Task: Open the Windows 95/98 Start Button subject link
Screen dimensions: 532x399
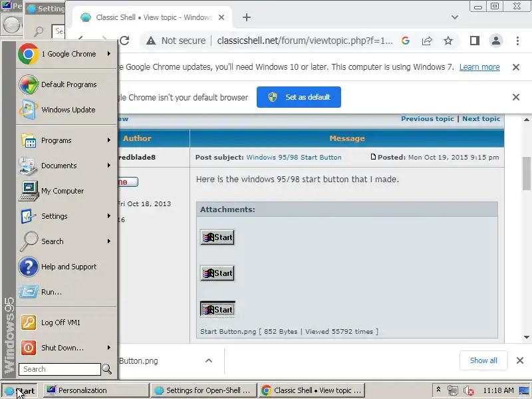Action: (x=294, y=158)
